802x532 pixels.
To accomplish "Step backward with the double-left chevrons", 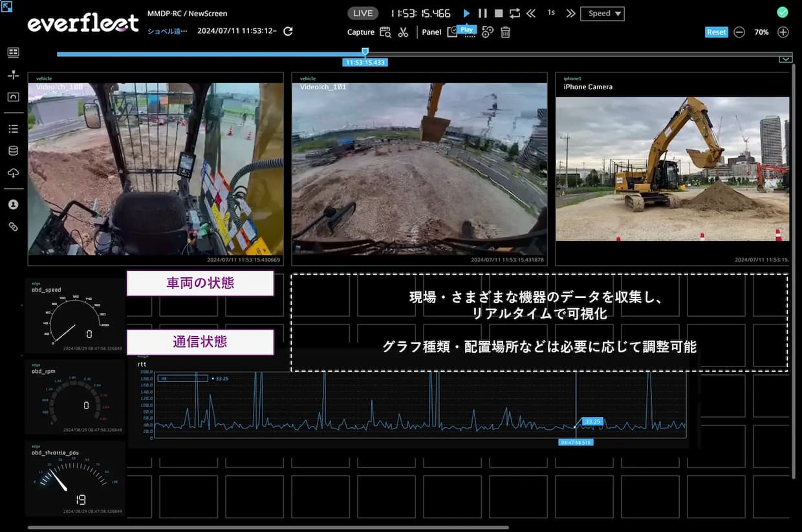I will pos(531,13).
